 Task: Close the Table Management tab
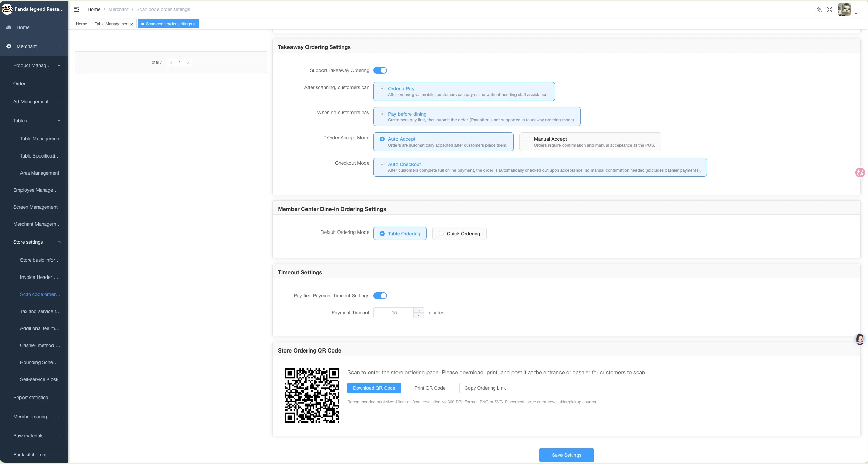coord(132,24)
